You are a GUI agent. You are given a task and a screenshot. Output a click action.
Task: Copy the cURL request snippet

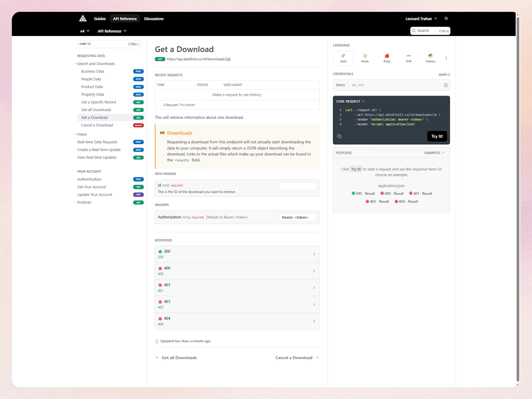pyautogui.click(x=339, y=136)
